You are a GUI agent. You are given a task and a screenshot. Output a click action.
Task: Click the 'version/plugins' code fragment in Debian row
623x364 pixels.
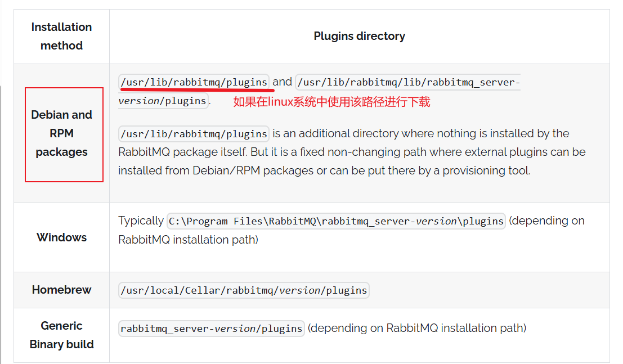pos(163,101)
